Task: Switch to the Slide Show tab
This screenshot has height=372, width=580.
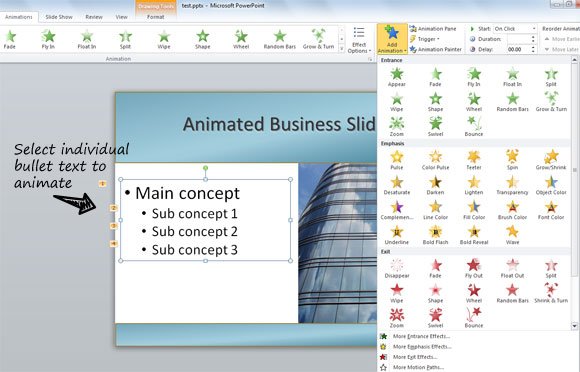Action: click(59, 17)
